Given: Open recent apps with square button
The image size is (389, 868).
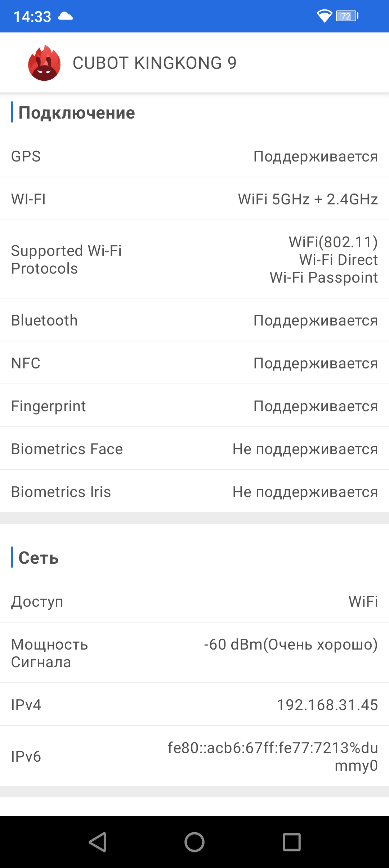Looking at the screenshot, I should [x=291, y=842].
